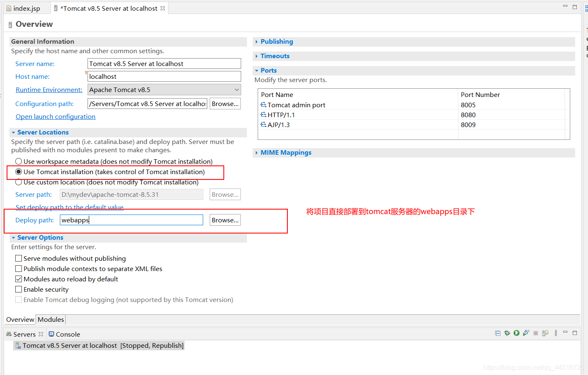Collapse the Server Locations section

coord(14,132)
